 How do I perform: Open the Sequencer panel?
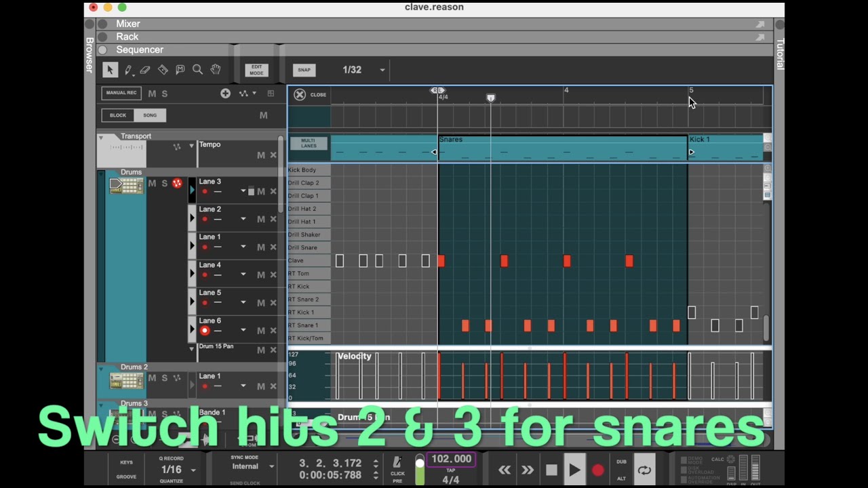point(139,49)
